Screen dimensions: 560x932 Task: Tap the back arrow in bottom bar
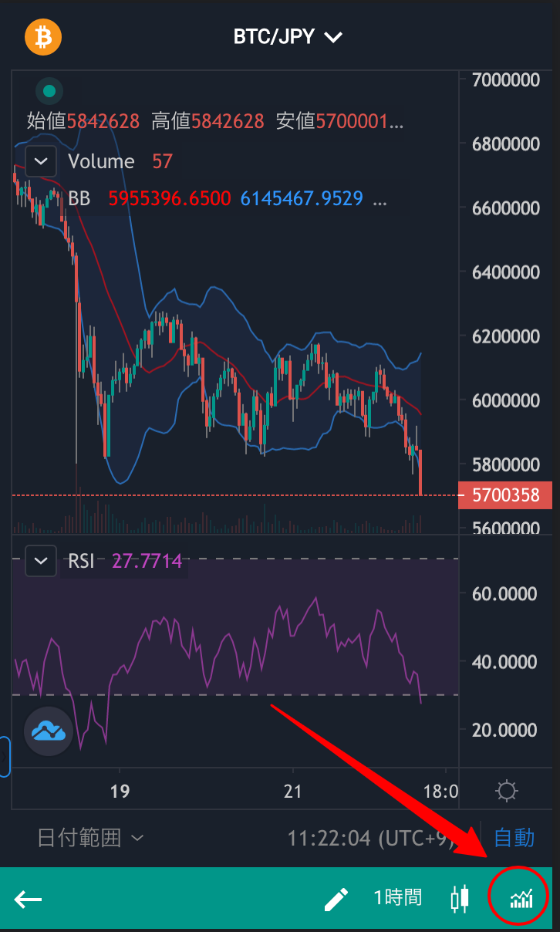pos(28,899)
